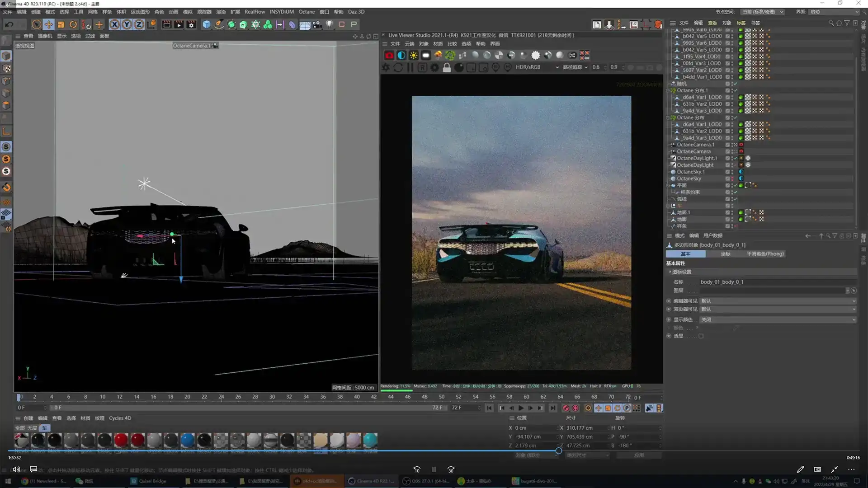Image resolution: width=868 pixels, height=488 pixels.
Task: Click the Cube primitive icon
Action: click(x=207, y=24)
